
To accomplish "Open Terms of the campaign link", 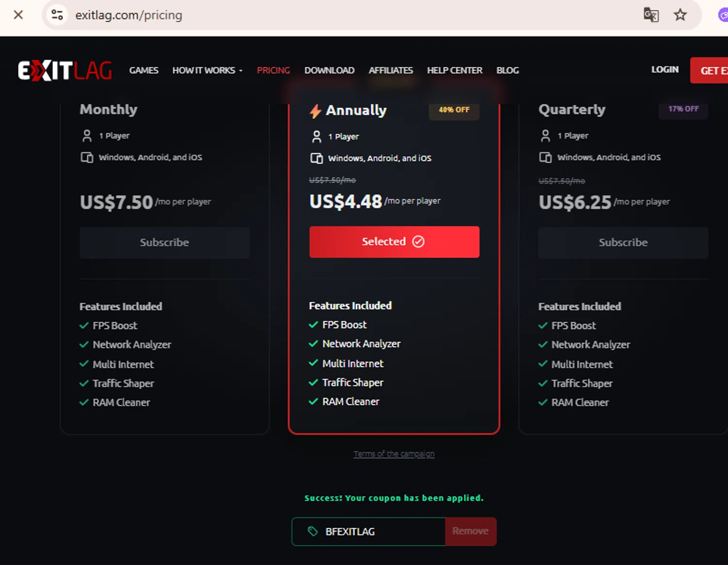I will pos(394,454).
